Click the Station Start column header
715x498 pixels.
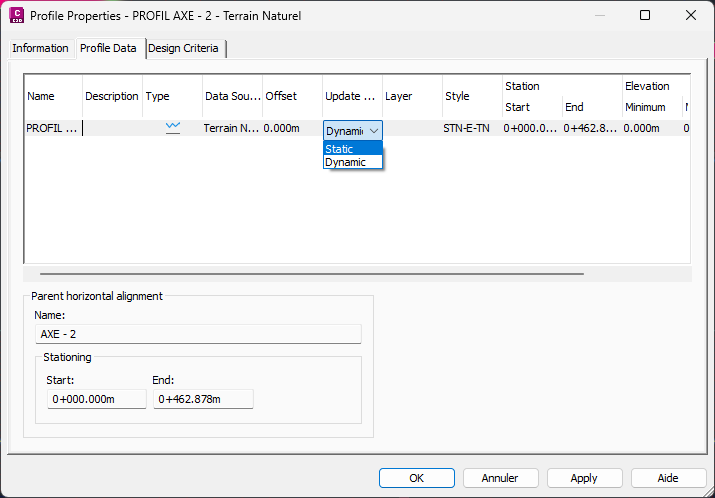click(532, 107)
